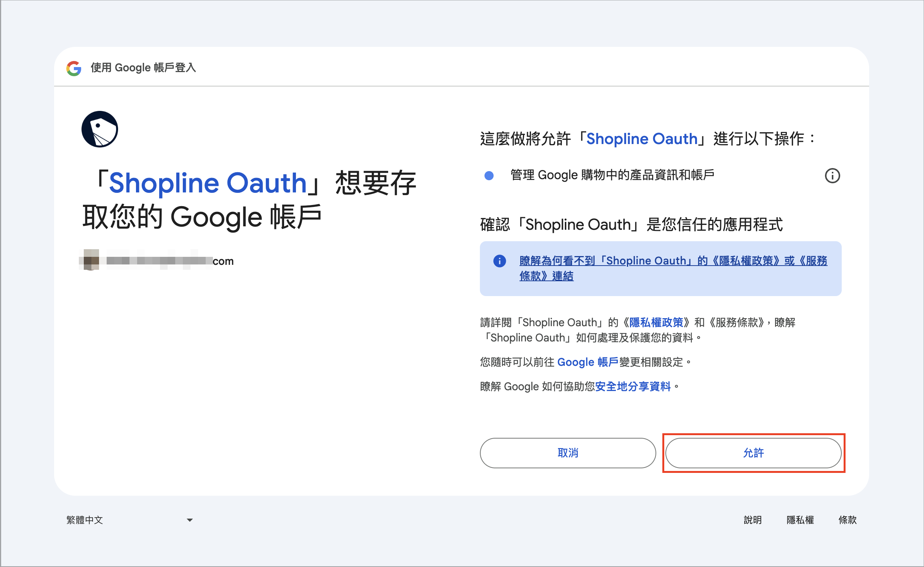Viewport: 924px width, 567px height.
Task: Open Shopline Oauth link in permissions heading
Action: pos(642,139)
